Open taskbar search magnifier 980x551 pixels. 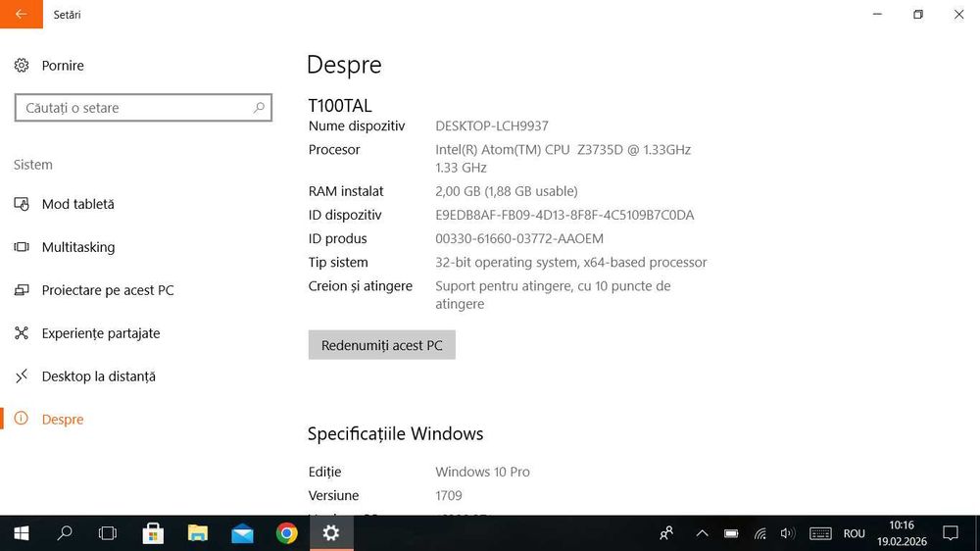(x=65, y=533)
